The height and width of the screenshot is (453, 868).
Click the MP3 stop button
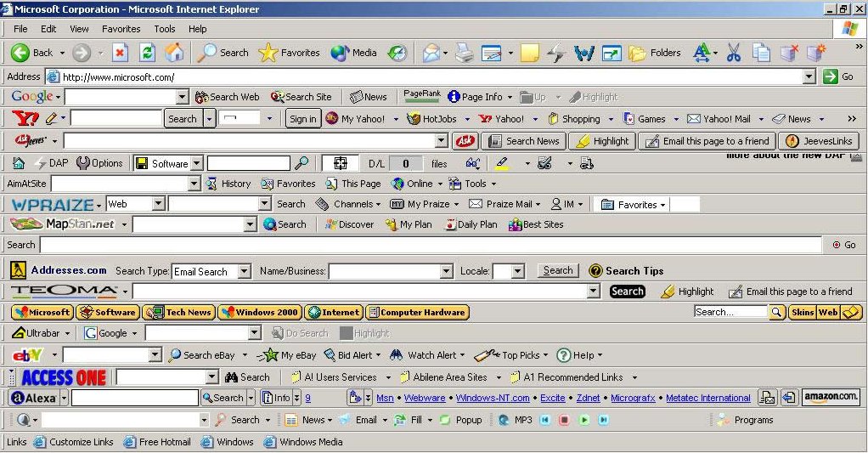564,420
